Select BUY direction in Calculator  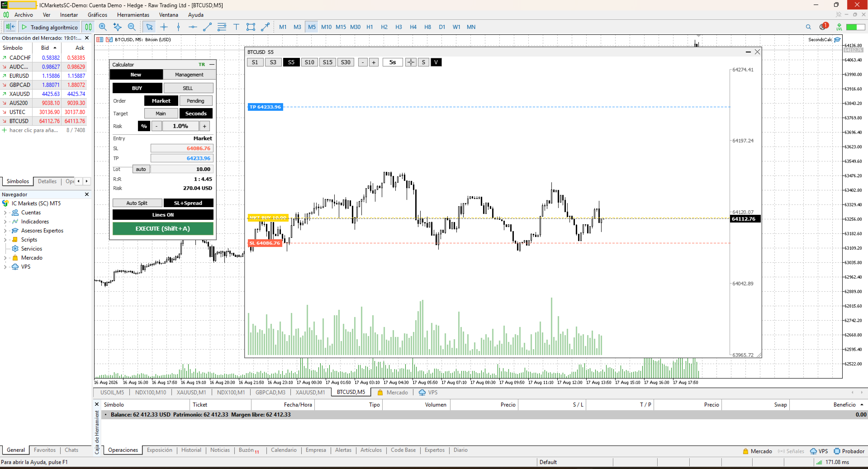click(137, 88)
